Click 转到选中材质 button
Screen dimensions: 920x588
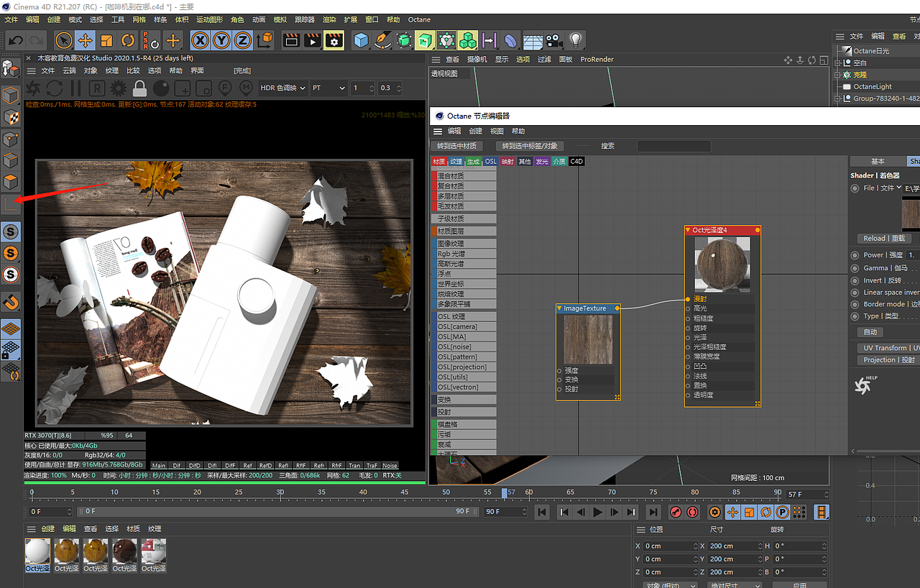(x=456, y=146)
